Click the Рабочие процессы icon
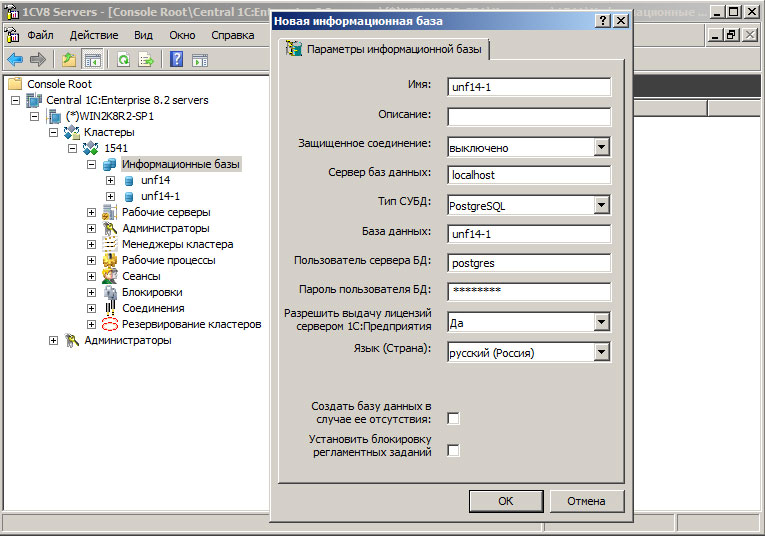This screenshot has width=765, height=536. (x=110, y=260)
